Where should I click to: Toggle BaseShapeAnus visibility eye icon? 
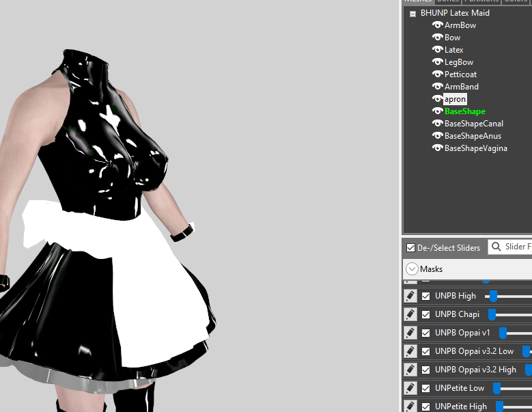coord(437,135)
